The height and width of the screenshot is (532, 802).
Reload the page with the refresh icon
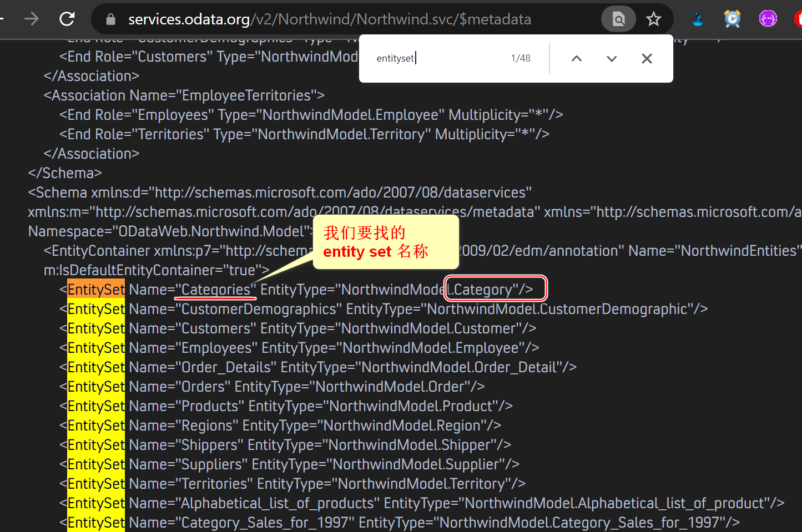pos(67,19)
